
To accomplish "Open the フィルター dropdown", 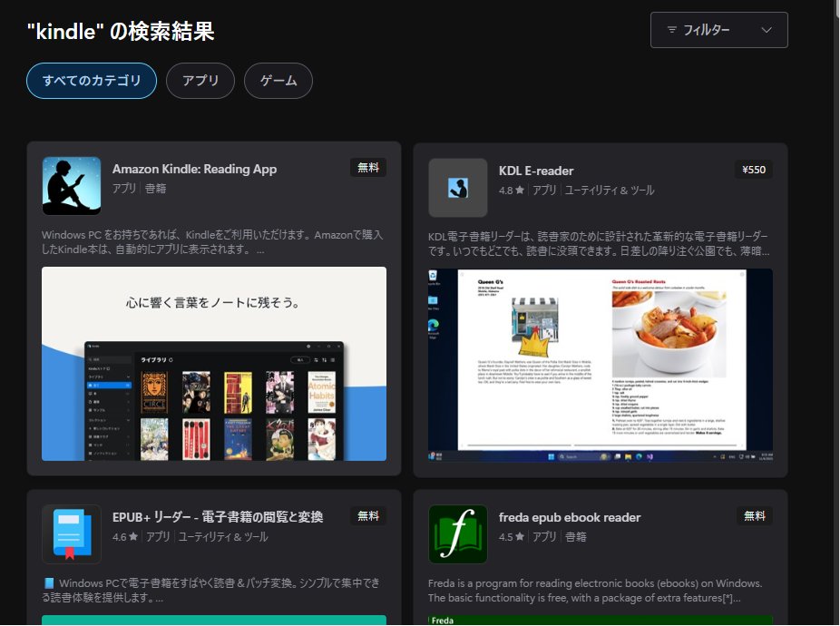I will (x=718, y=30).
